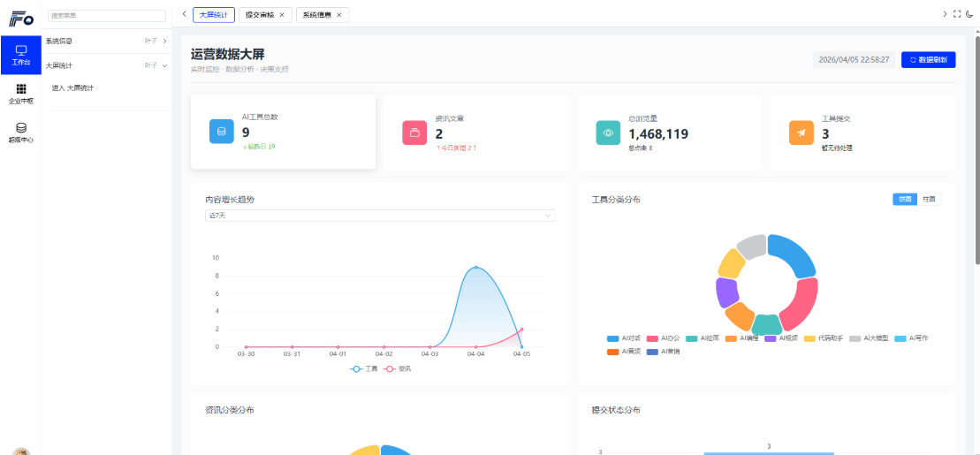Switch to the 提交审核 tab

click(264, 15)
